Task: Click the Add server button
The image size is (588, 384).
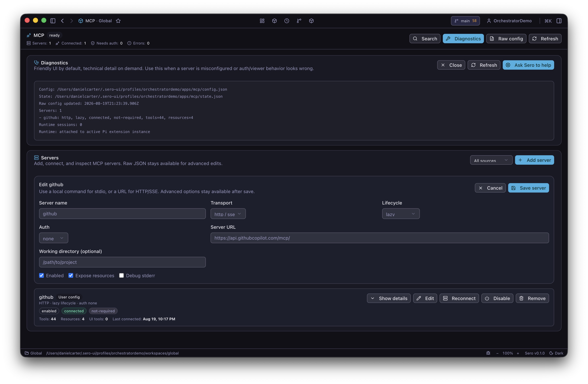Action: tap(535, 160)
